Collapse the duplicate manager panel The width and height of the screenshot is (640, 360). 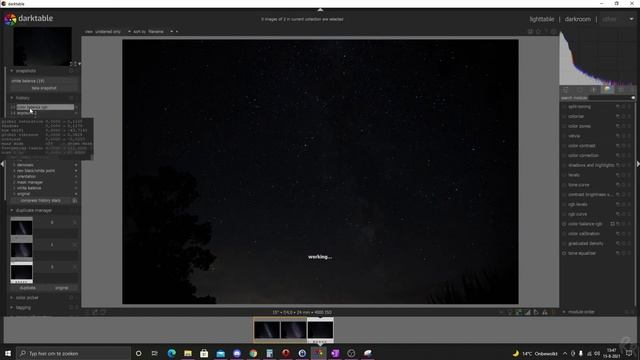[x=11, y=210]
